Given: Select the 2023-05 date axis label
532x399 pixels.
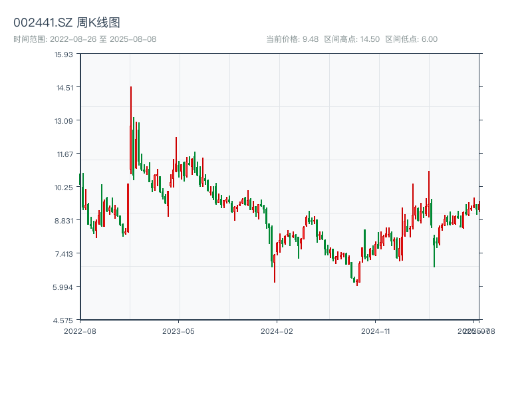Looking at the screenshot, I should click(x=178, y=331).
